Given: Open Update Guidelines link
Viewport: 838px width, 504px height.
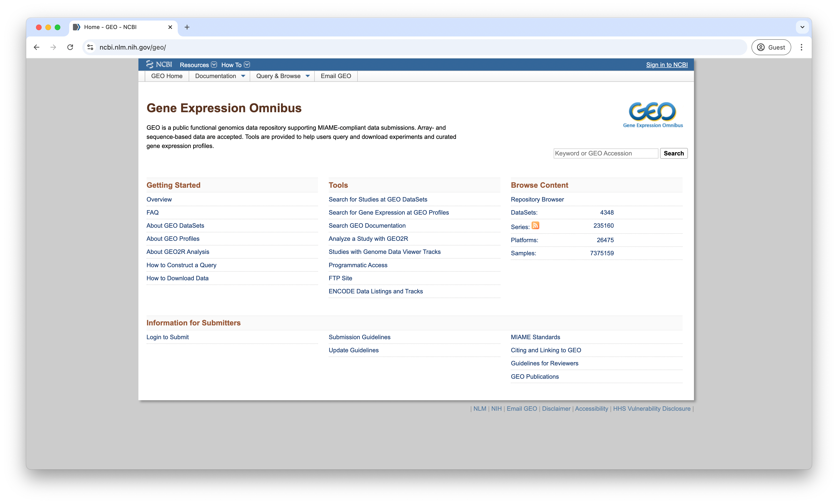Looking at the screenshot, I should [353, 350].
